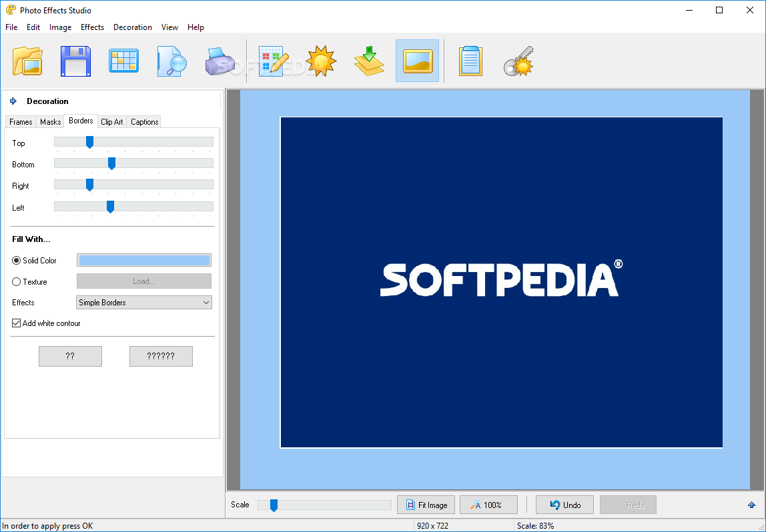
Task: Click the Bottom border slider
Action: pos(133,163)
